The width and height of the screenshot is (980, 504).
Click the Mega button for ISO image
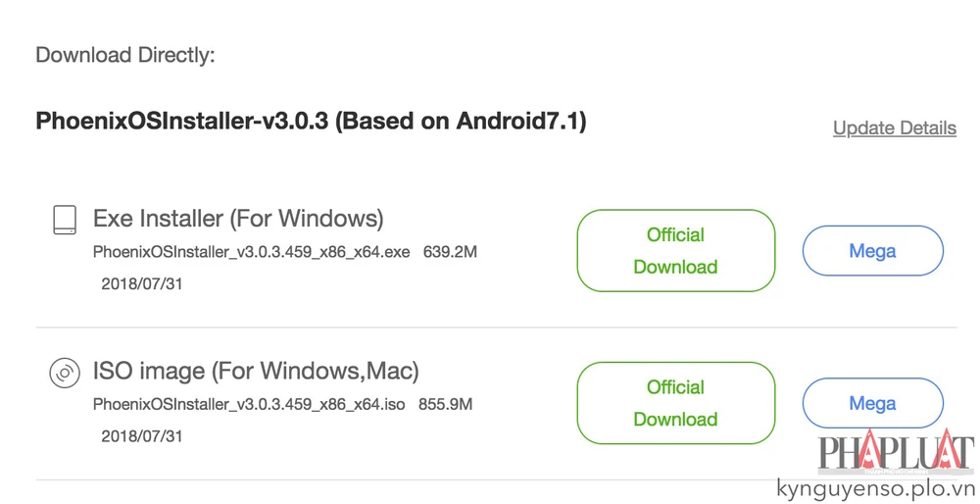[872, 403]
